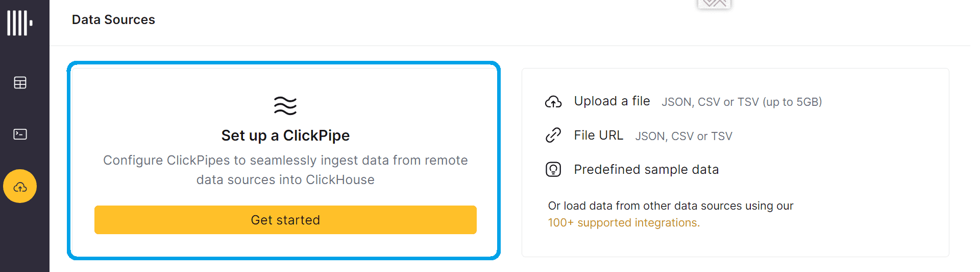Open the Tables view from the sidebar

[x=20, y=82]
